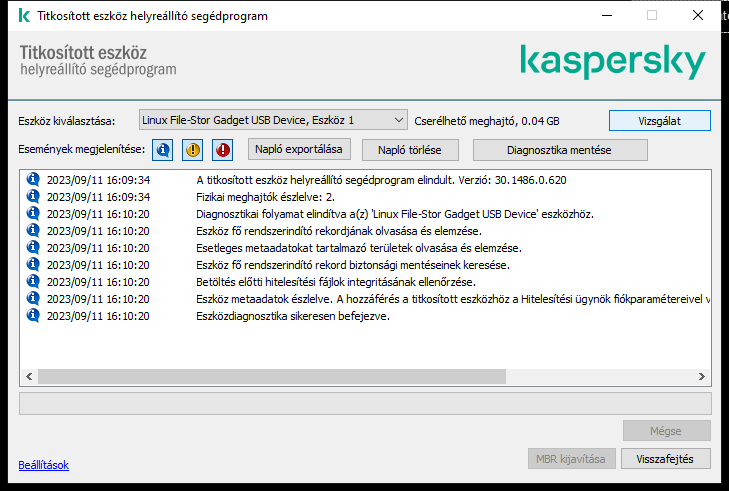Select 'Eszköz metaadatok észlelve' log text

click(x=453, y=299)
